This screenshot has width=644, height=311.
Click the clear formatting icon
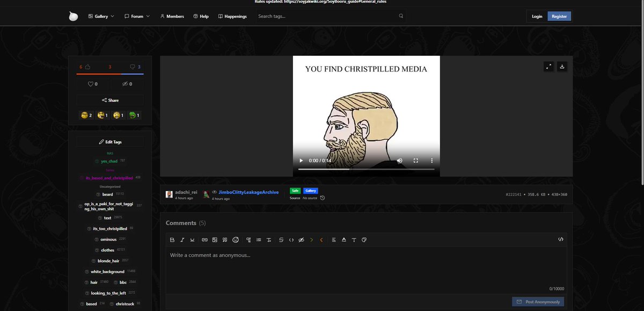(x=269, y=240)
